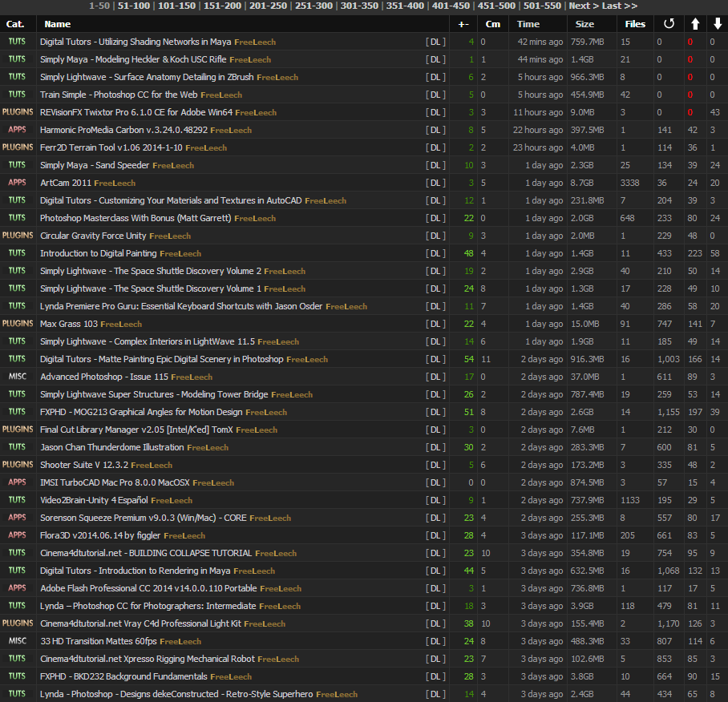Image resolution: width=728 pixels, height=702 pixels.
Task: Open the Next > page link
Action: tap(584, 6)
